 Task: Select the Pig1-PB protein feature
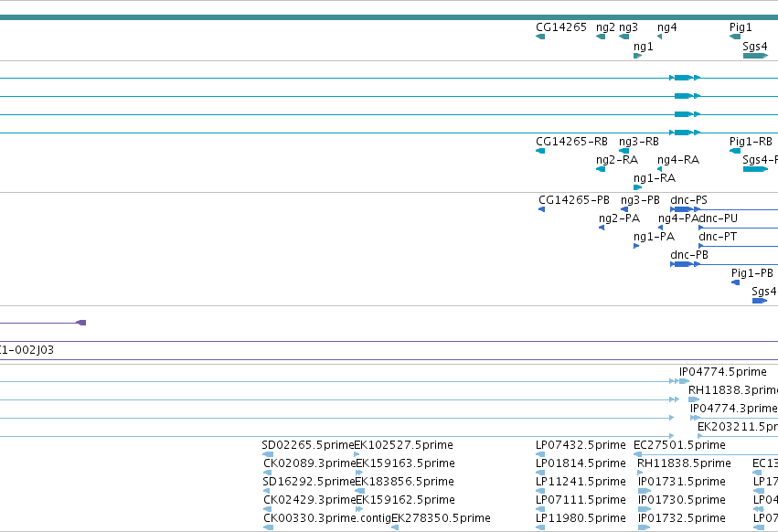(x=735, y=282)
